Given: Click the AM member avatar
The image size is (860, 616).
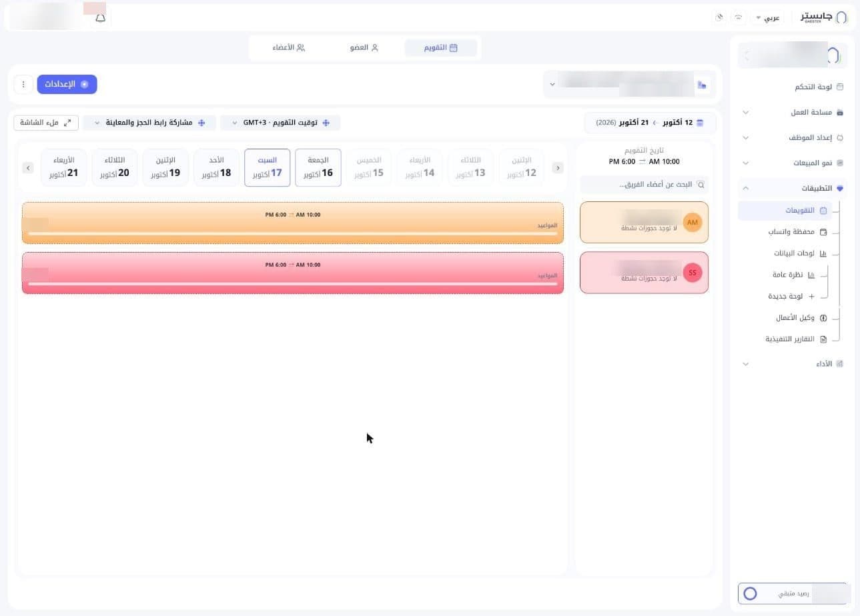Looking at the screenshot, I should click(693, 222).
